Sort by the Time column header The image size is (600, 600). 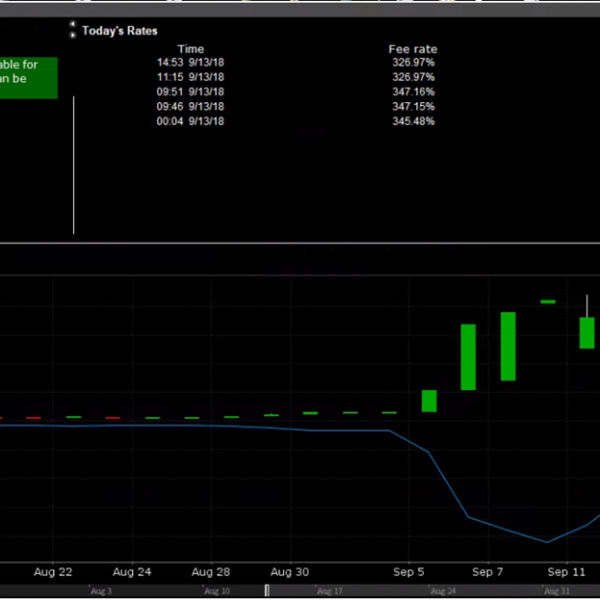(191, 49)
